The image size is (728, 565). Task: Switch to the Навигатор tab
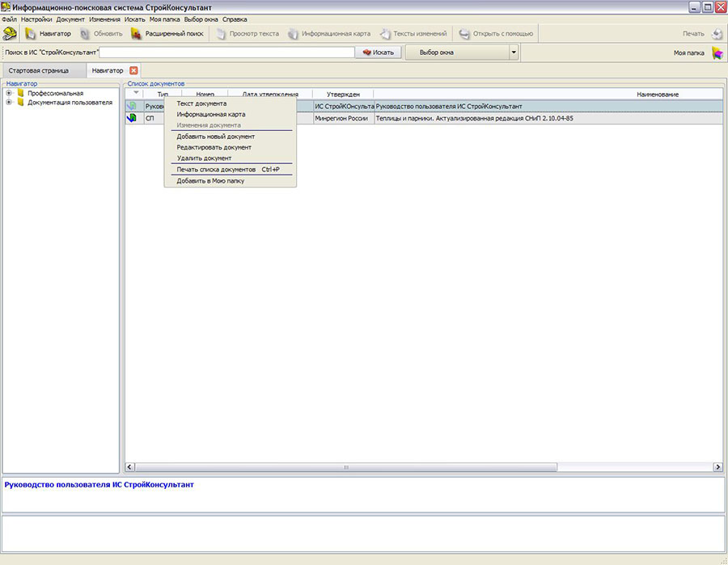[108, 70]
